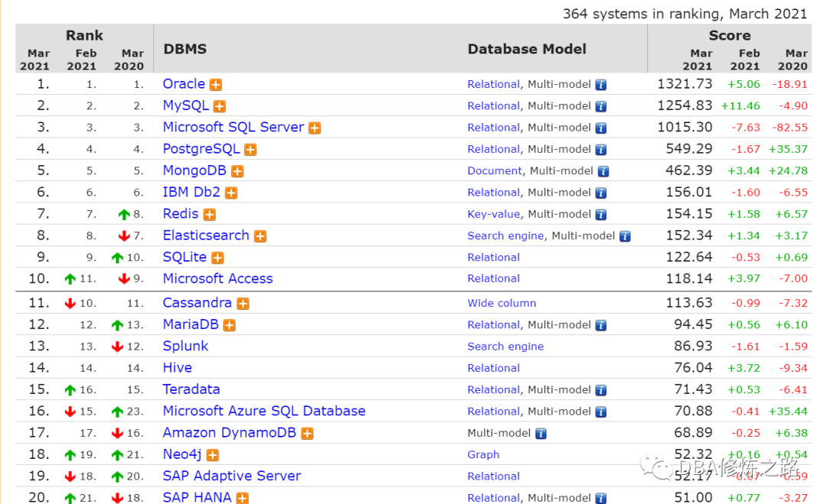Click the info icon in the MariaDB row
The height and width of the screenshot is (504, 826).
click(601, 325)
